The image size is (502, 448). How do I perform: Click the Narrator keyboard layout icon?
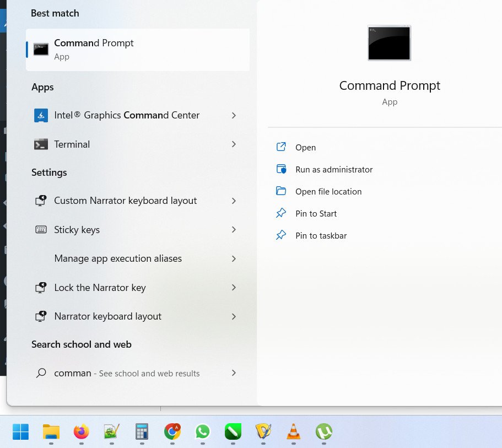[x=41, y=316]
